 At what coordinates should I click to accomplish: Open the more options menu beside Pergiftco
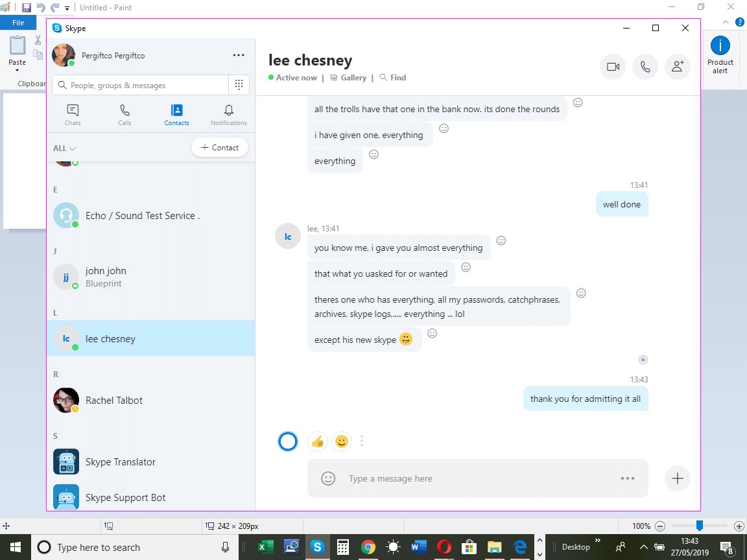pos(239,55)
